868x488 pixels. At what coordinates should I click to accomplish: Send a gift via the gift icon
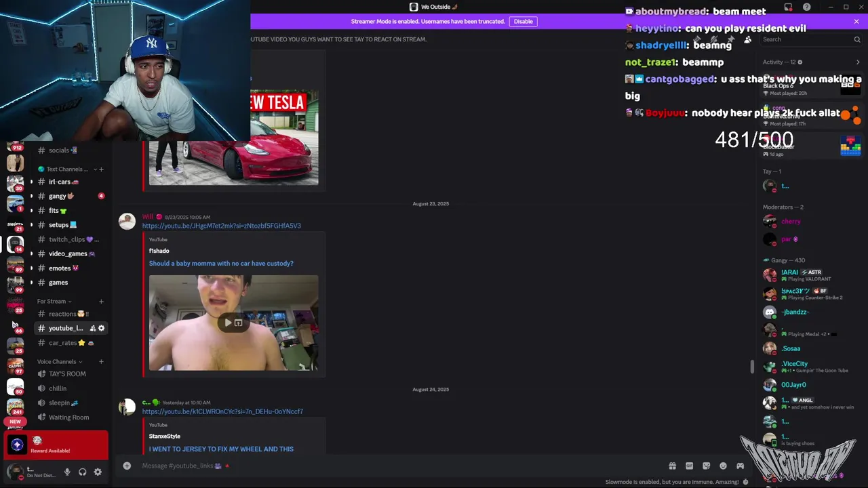(x=672, y=466)
